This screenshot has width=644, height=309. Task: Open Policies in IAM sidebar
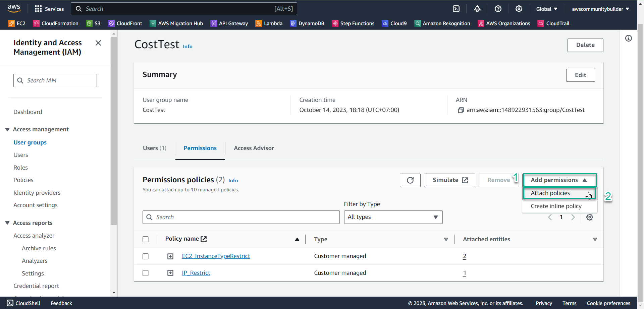[x=23, y=180]
